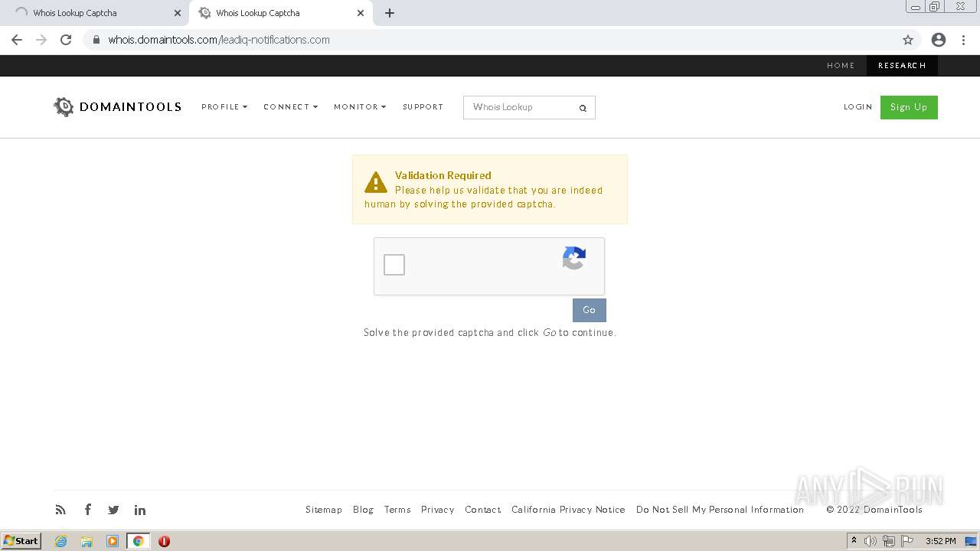The image size is (980, 551).
Task: Click the address bar URL
Action: (219, 40)
